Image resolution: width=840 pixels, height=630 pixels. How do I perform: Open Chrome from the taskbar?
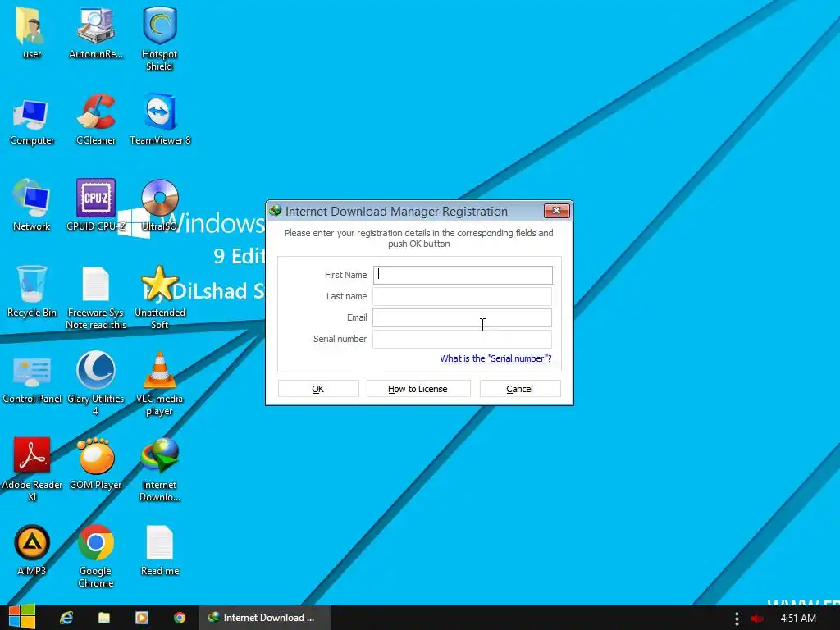180,618
